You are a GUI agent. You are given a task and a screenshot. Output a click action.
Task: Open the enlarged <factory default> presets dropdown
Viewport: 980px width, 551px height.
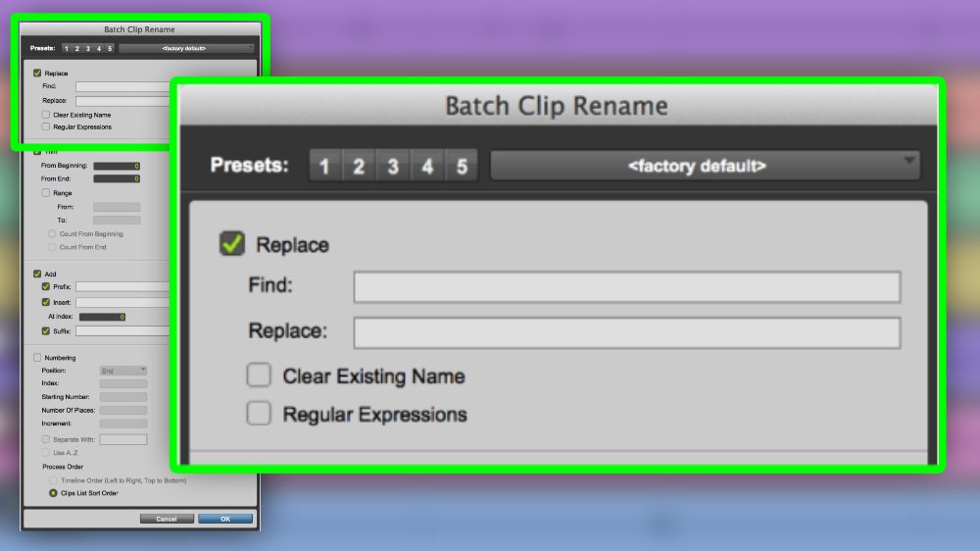705,166
